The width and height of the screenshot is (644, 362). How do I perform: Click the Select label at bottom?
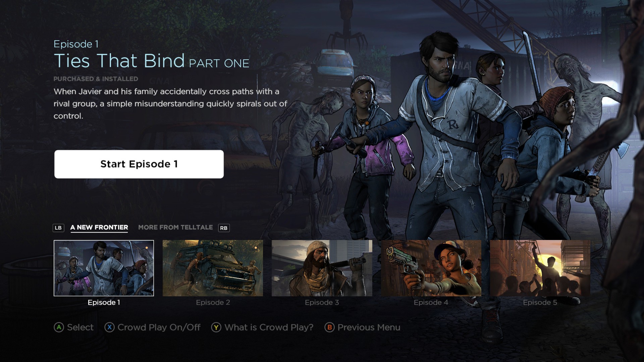click(x=80, y=327)
